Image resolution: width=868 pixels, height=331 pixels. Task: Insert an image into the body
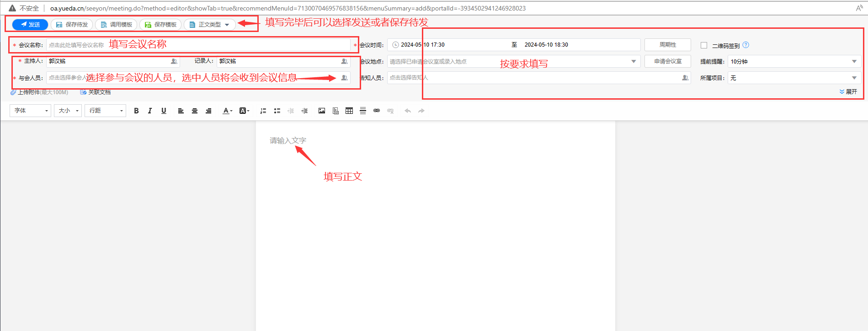click(322, 111)
